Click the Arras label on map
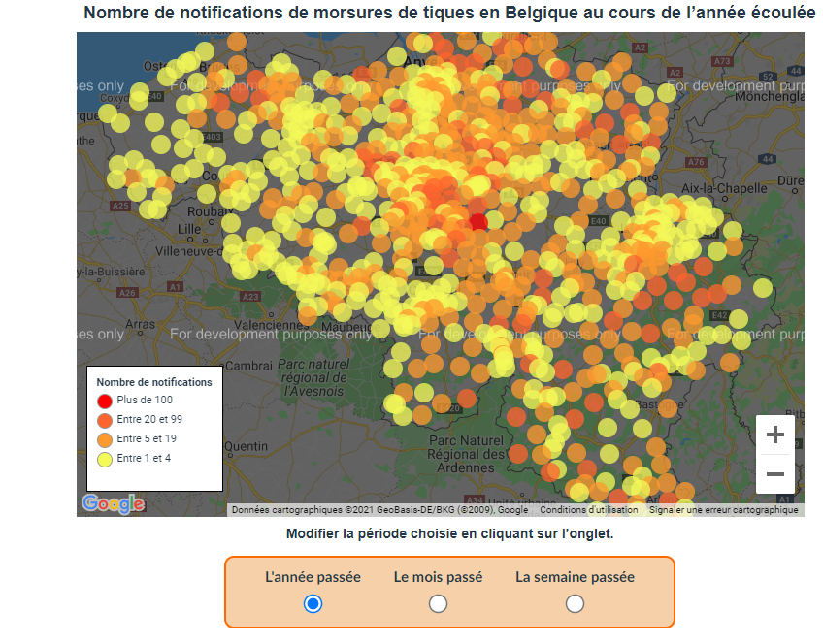The height and width of the screenshot is (644, 823). [140, 324]
